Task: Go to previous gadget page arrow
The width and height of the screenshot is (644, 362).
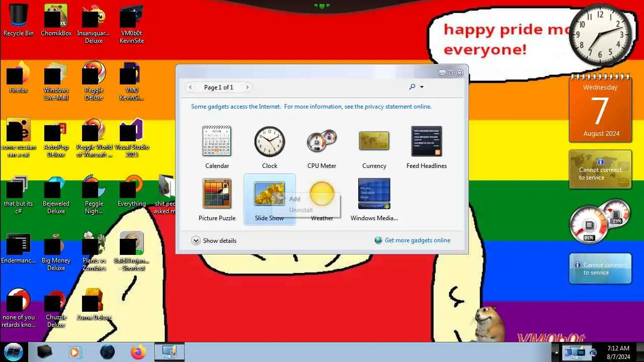Action: point(190,87)
